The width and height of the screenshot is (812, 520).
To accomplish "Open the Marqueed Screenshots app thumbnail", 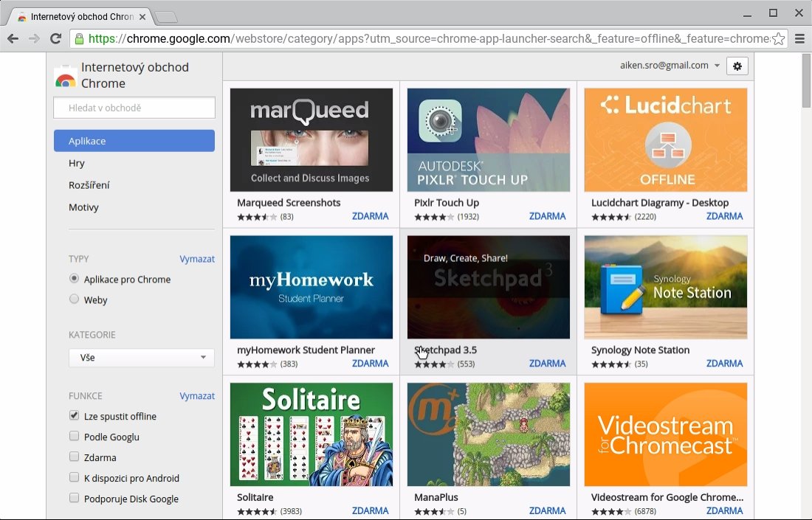I will click(x=312, y=139).
